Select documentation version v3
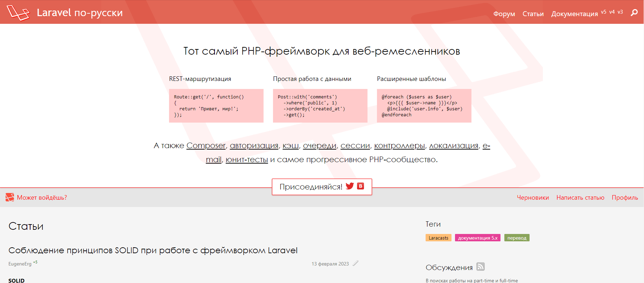Screen dimensions: 644x283 tap(620, 12)
